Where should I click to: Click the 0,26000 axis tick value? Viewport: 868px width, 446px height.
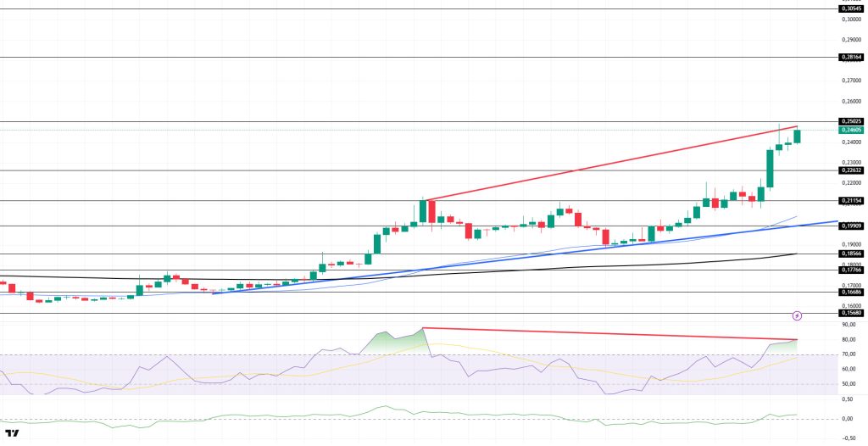coord(851,102)
